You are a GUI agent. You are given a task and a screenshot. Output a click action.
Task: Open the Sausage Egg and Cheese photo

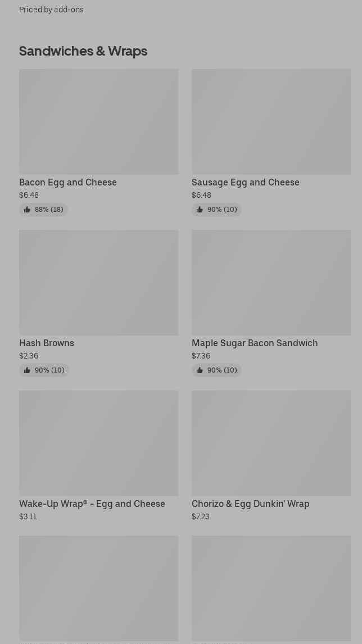tap(271, 121)
